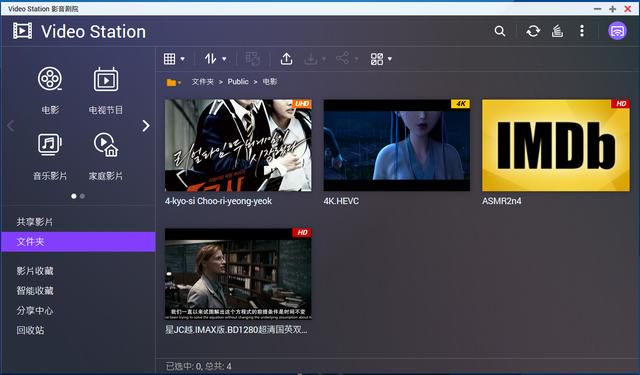Viewport: 640px width, 375px height.
Task: Click the 电影 label under the reel icon
Action: (50, 110)
